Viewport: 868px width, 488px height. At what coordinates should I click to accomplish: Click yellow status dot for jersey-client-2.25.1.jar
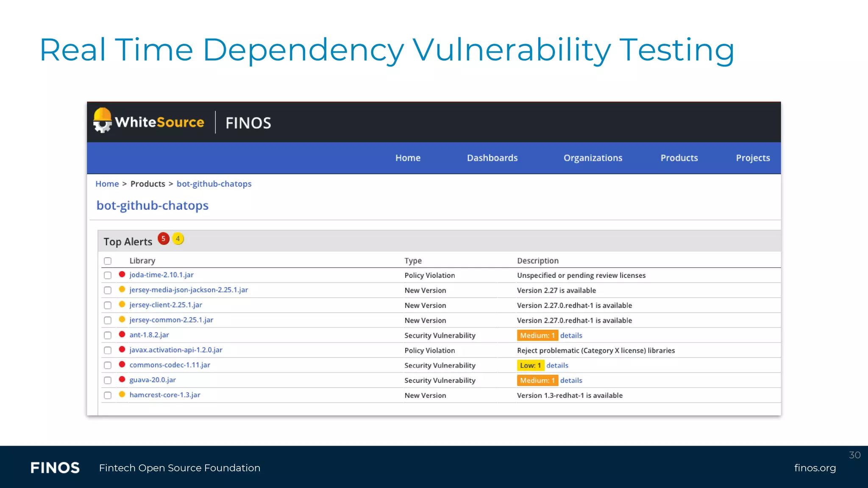(122, 305)
